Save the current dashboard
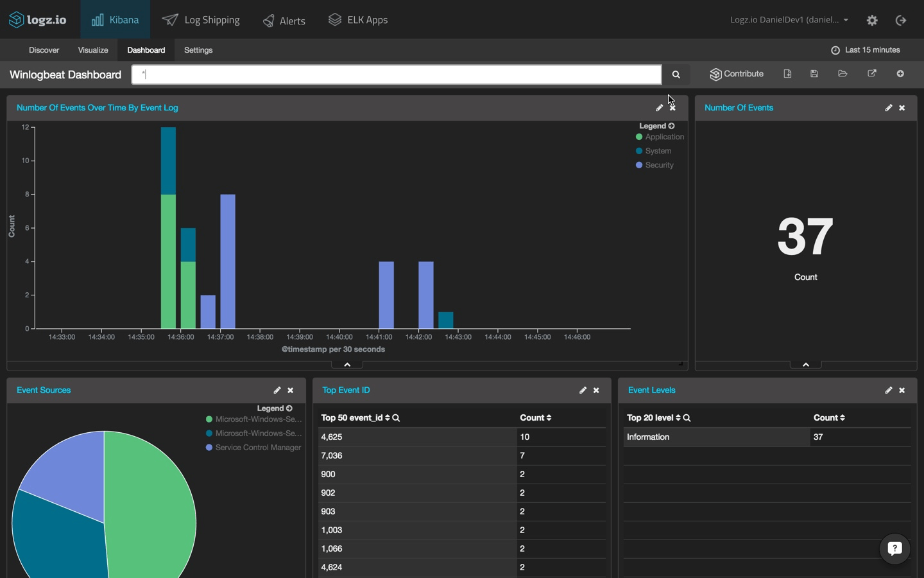This screenshot has height=578, width=924. (814, 74)
